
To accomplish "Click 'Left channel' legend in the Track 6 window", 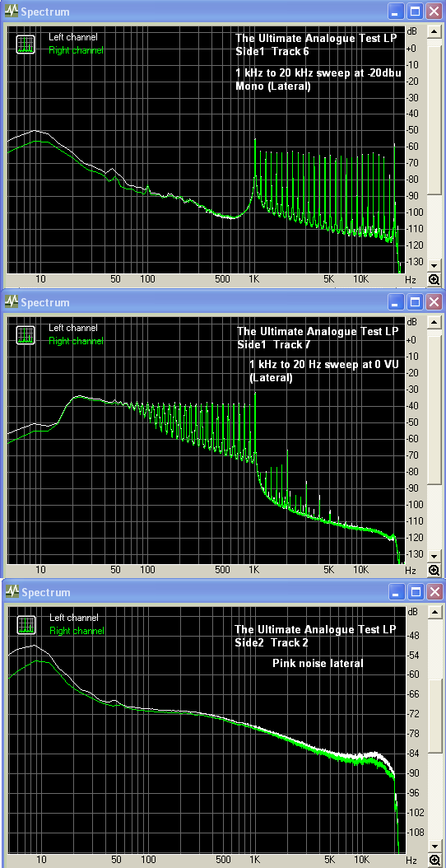I will click(73, 38).
